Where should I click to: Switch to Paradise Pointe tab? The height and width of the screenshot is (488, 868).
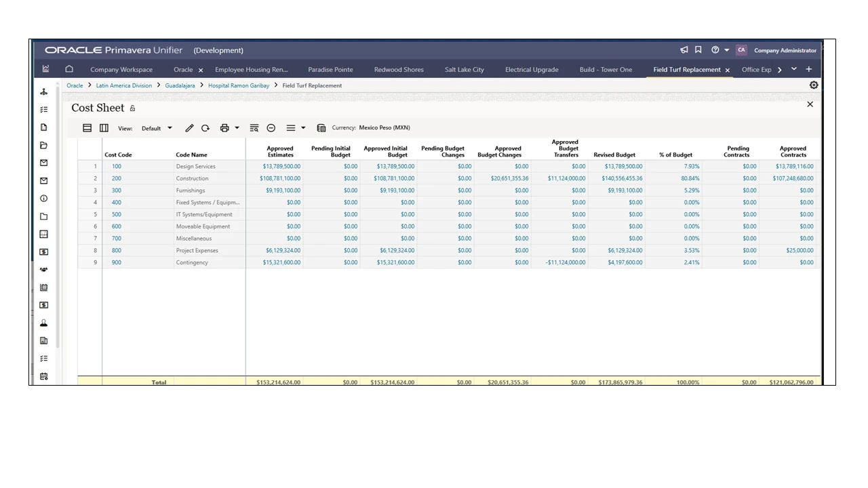click(330, 70)
